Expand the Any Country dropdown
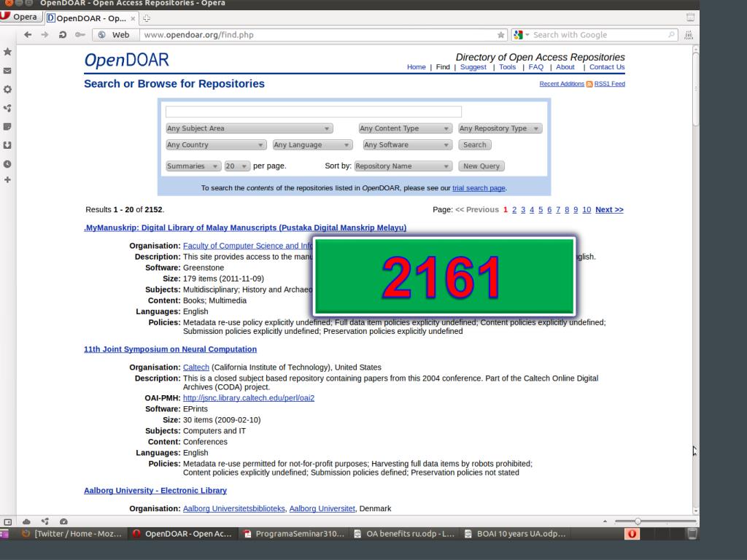This screenshot has width=747, height=560. click(215, 145)
